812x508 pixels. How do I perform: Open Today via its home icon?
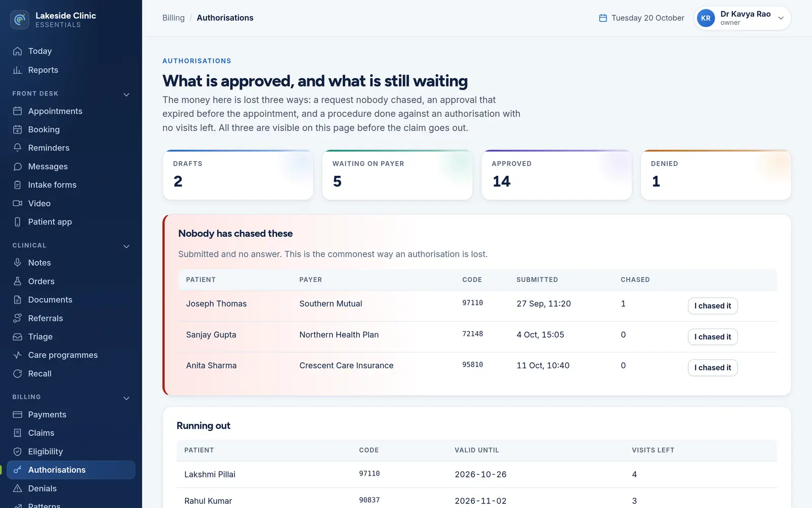click(x=18, y=51)
